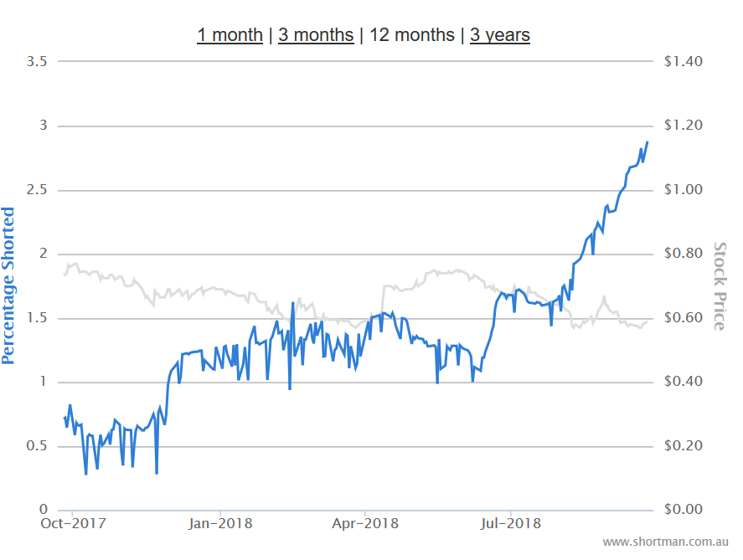Click the $0.80 price axis value
Viewport: 743px width, 560px height.
(684, 254)
